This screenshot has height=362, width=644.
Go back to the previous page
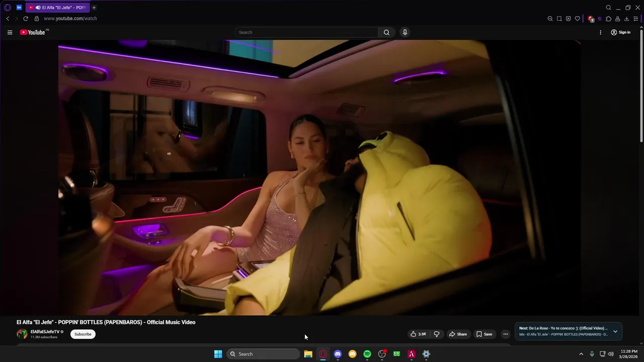pyautogui.click(x=8, y=19)
